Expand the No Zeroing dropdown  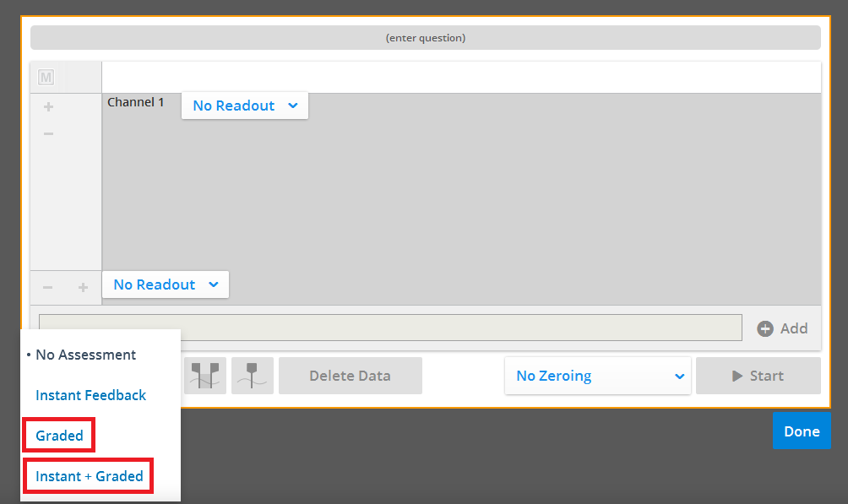click(x=598, y=376)
